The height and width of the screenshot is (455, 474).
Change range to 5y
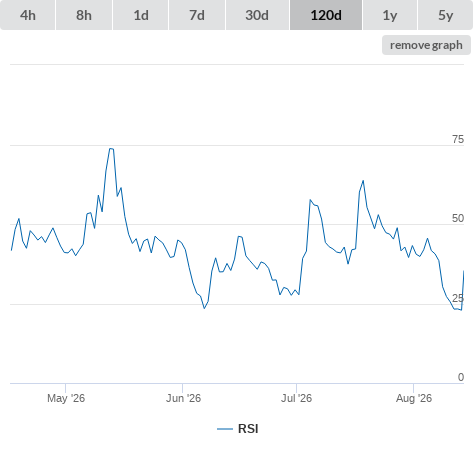pyautogui.click(x=445, y=15)
